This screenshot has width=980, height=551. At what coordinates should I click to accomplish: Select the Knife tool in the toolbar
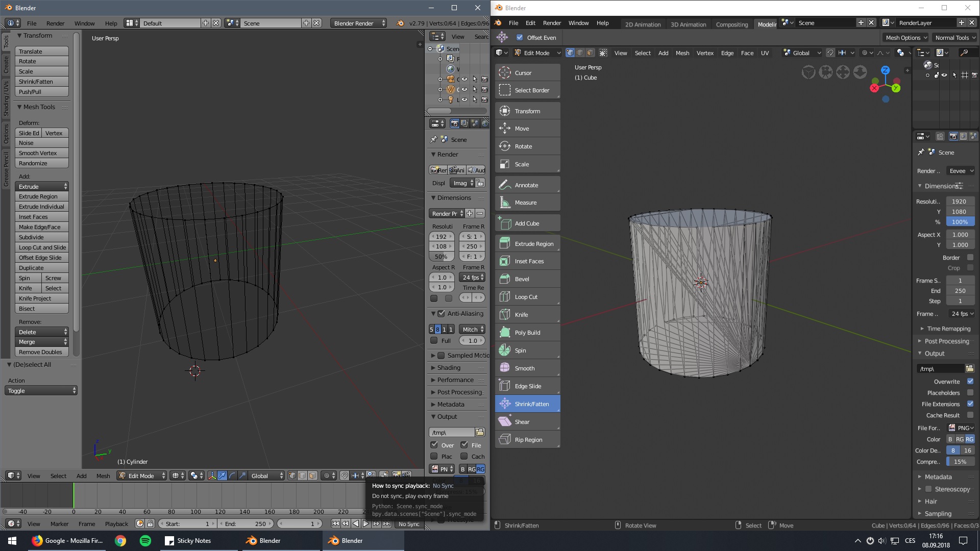pos(527,315)
